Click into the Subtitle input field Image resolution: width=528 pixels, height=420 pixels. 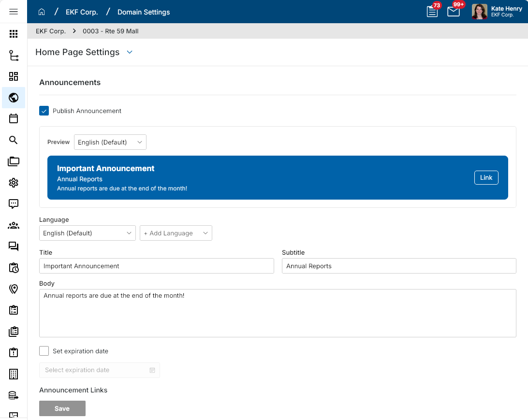tap(398, 266)
